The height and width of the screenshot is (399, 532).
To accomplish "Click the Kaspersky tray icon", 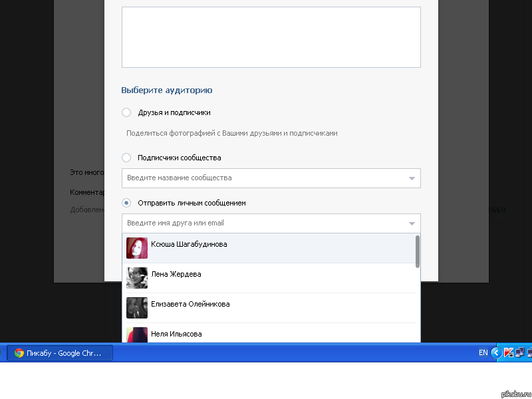I will [508, 353].
